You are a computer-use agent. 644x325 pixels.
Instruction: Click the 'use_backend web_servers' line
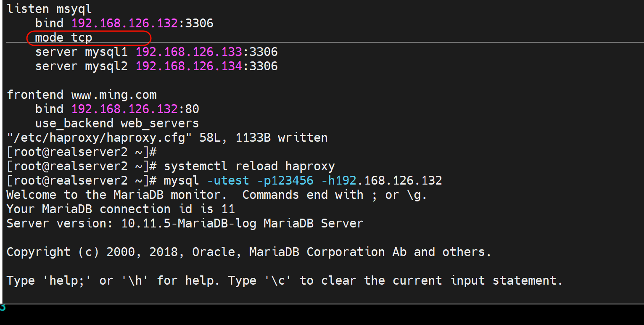[117, 124]
